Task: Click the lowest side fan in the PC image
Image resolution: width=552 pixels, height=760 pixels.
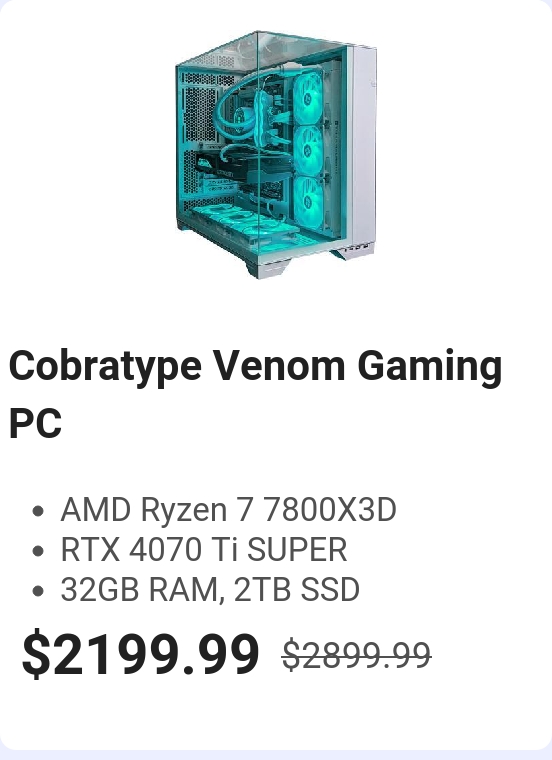Action: pos(308,202)
